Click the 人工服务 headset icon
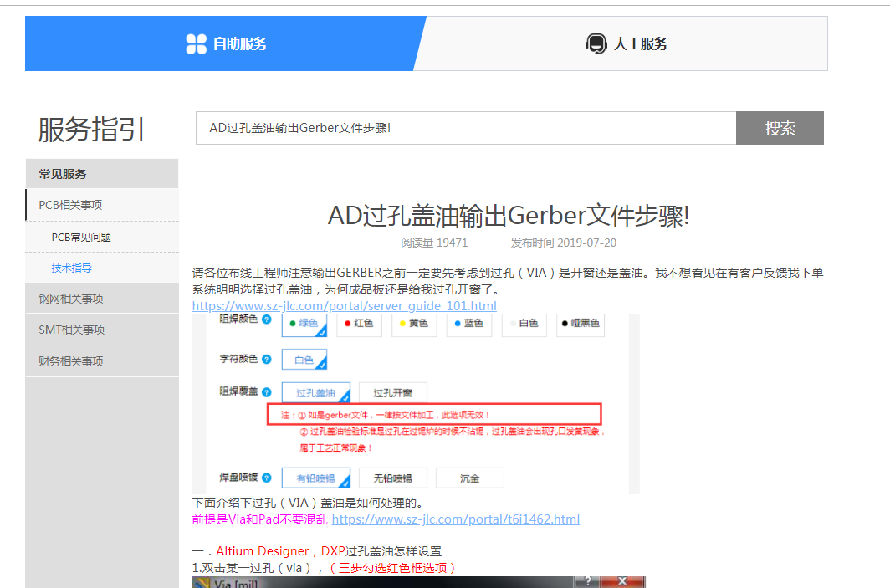This screenshot has height=588, width=890. [596, 44]
